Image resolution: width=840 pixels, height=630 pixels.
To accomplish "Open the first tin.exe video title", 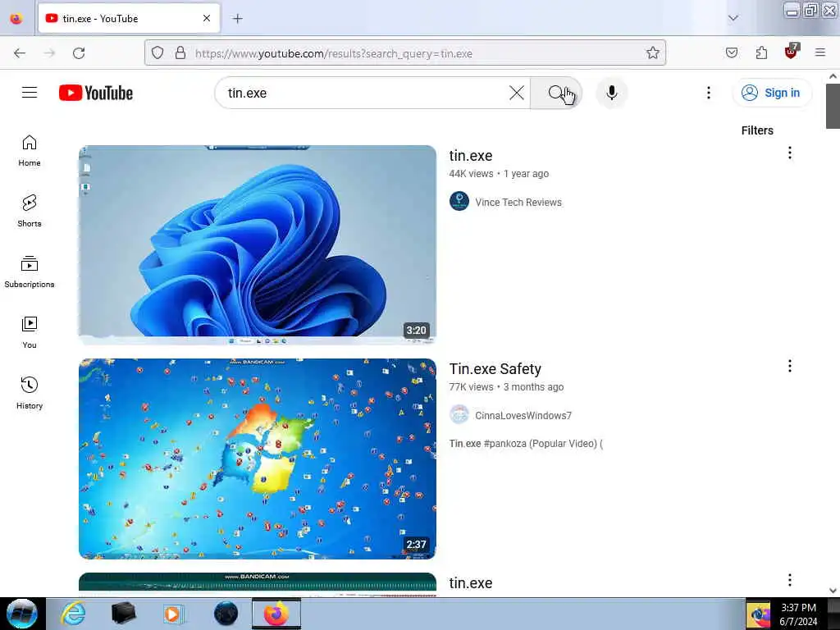I will [x=471, y=155].
